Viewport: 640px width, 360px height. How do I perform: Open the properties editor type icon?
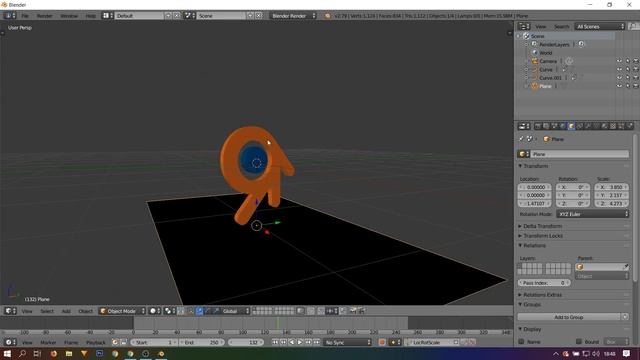[524, 127]
